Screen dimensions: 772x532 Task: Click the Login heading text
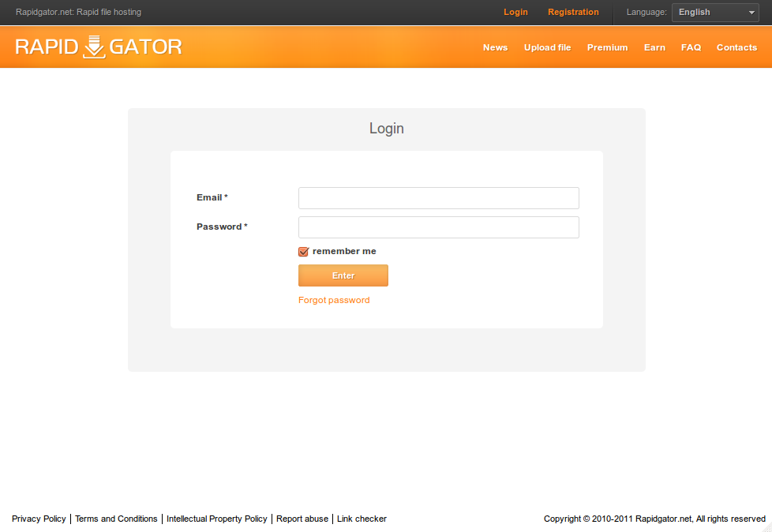[387, 129]
